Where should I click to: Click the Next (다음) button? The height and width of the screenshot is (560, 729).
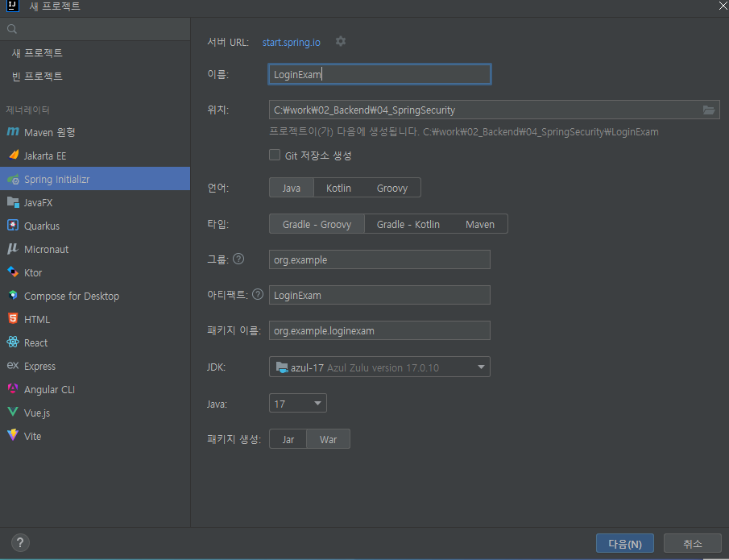(x=625, y=543)
